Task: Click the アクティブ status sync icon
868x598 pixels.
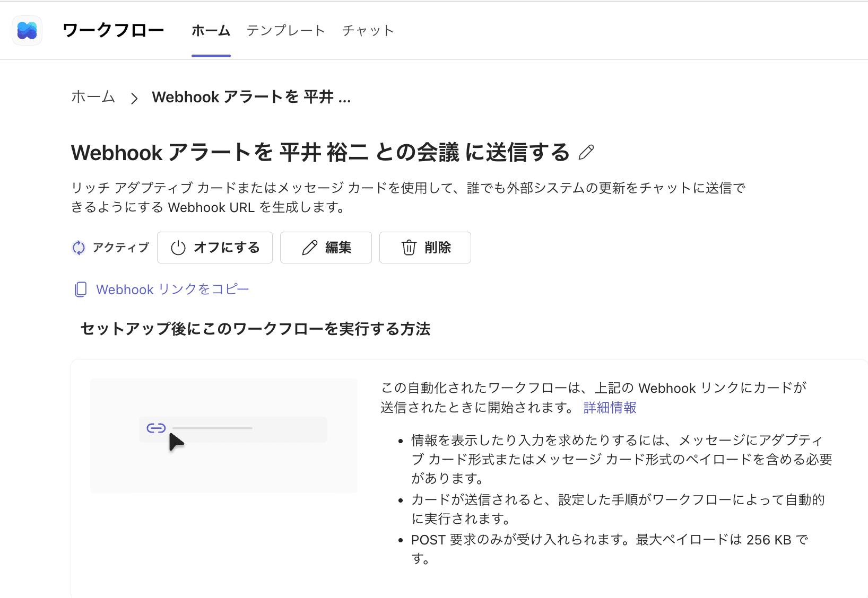Action: [x=79, y=248]
